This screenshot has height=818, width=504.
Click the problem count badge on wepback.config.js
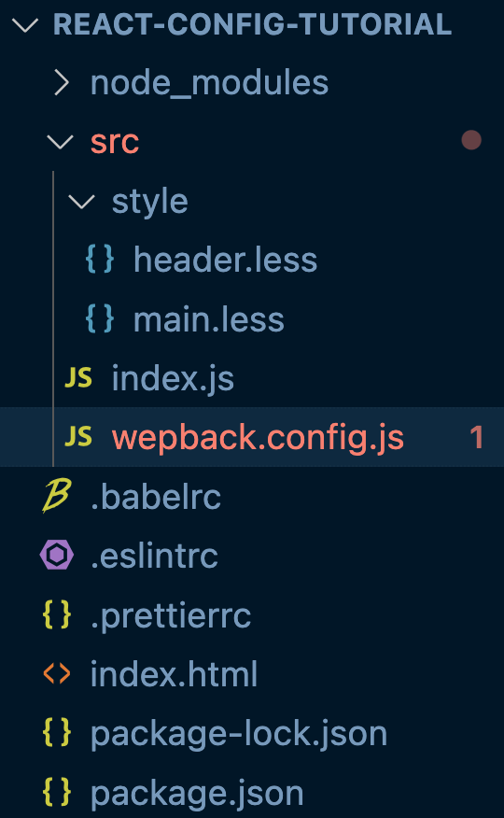[x=476, y=437]
